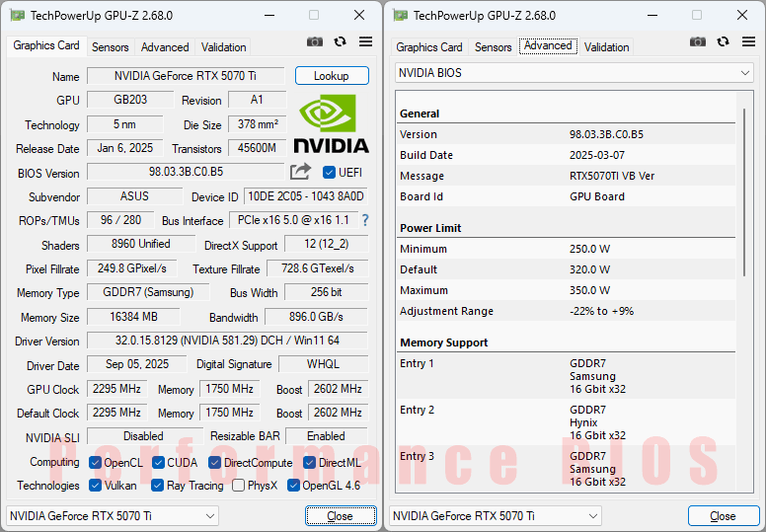The height and width of the screenshot is (532, 766).
Task: Click the refresh icon in Advanced window
Action: [723, 42]
